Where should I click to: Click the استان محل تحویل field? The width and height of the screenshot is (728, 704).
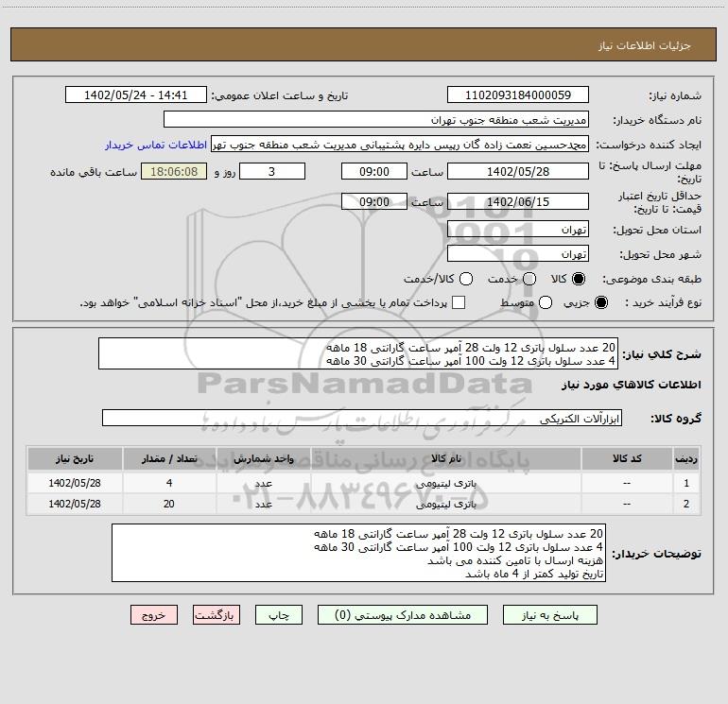[517, 230]
